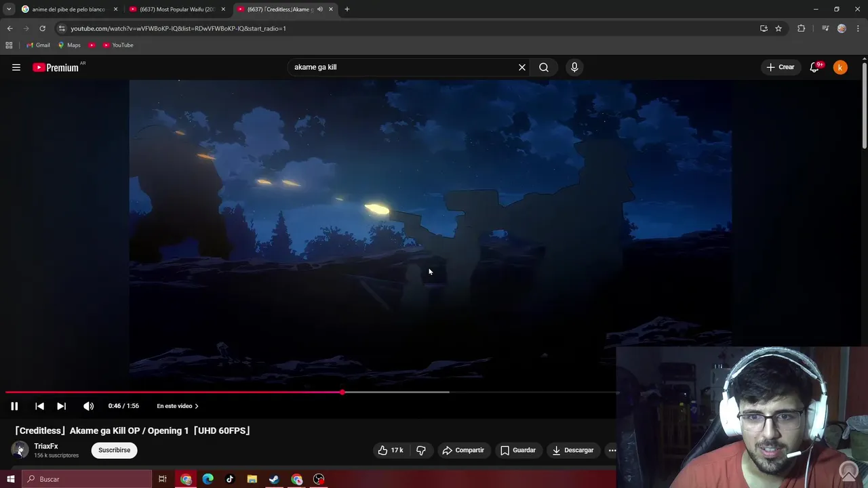Open Microsoft Edge from the taskbar
This screenshot has height=488, width=868.
pyautogui.click(x=208, y=479)
